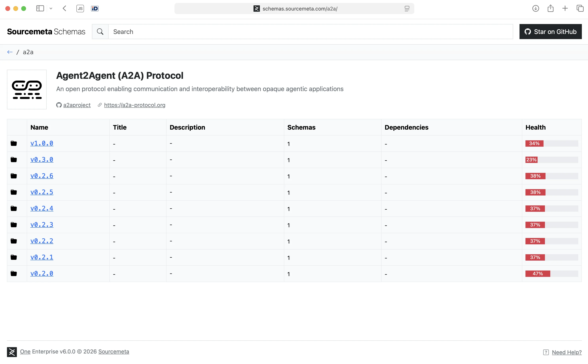Open the v0.2.3 directory link
The height and width of the screenshot is (364, 588).
(42, 225)
